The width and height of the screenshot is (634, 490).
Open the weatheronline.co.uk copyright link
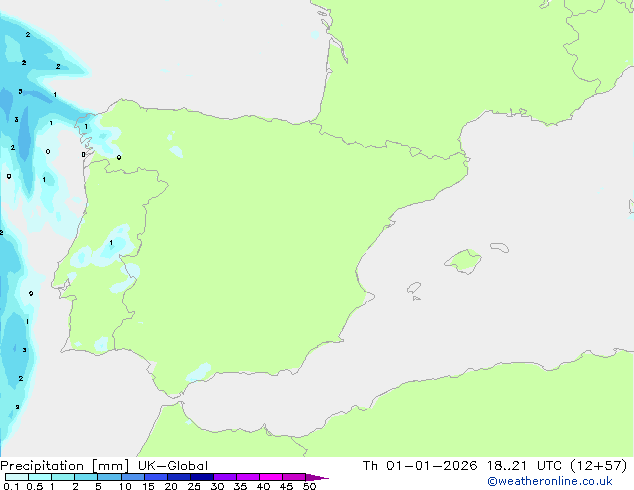coord(549,481)
